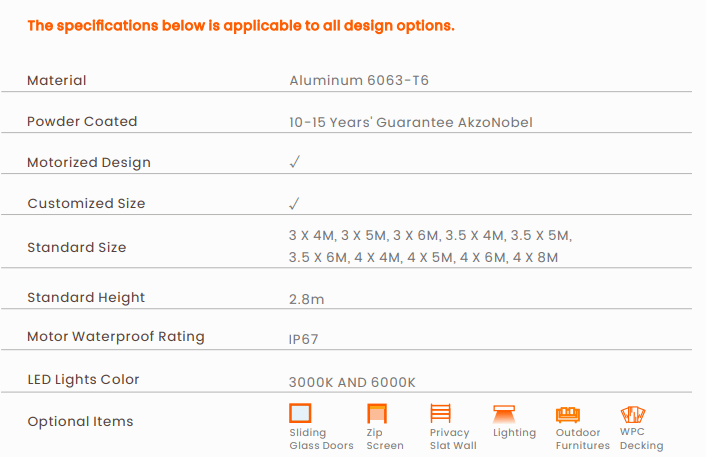The width and height of the screenshot is (706, 457).
Task: Click the Sliding Glass Doors label
Action: coord(321,439)
